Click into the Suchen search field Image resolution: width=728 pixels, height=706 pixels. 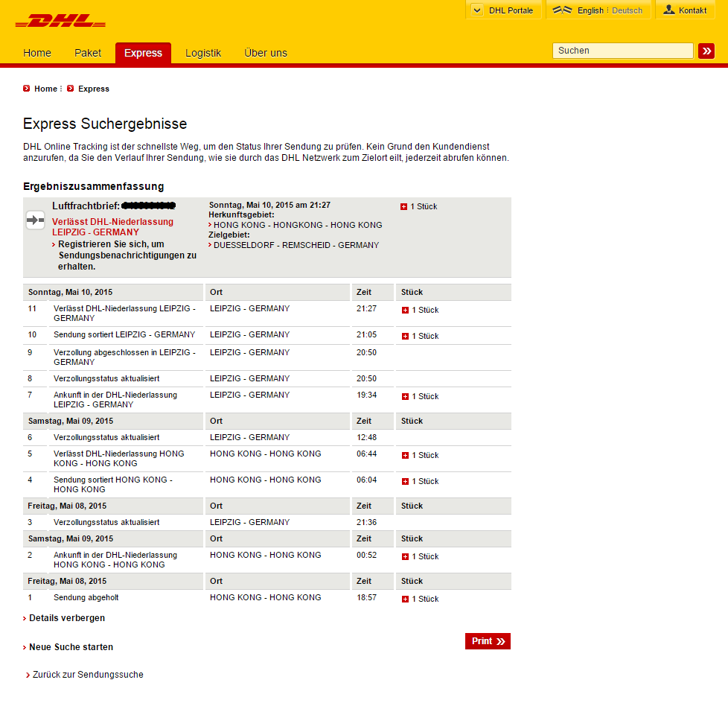coord(622,51)
